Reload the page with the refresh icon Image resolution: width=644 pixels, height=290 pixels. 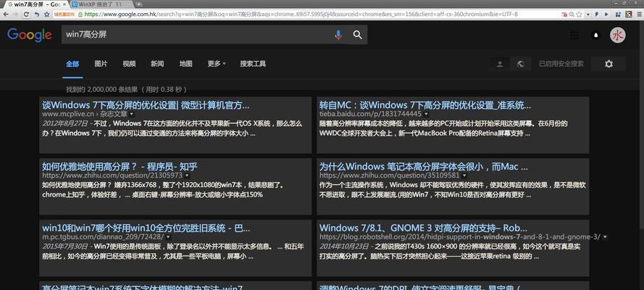pyautogui.click(x=26, y=14)
